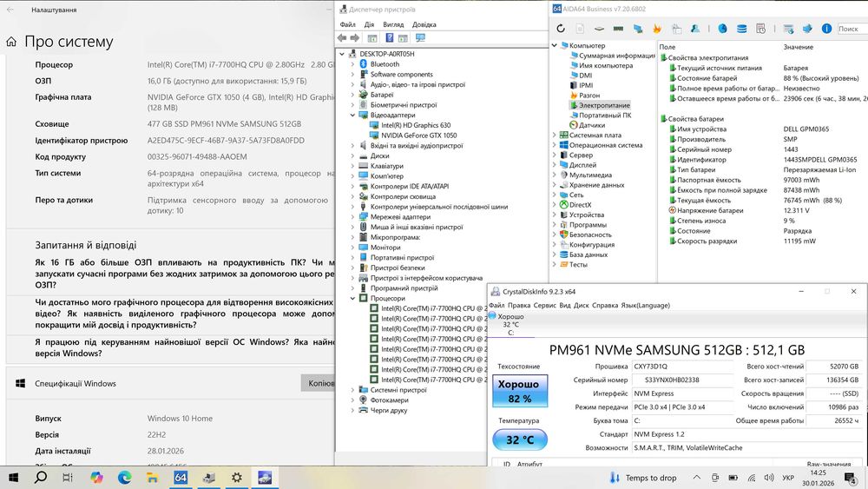Image resolution: width=868 pixels, height=489 pixels.
Task: Click the AIDA64 Refresh toolbar icon
Action: click(561, 29)
